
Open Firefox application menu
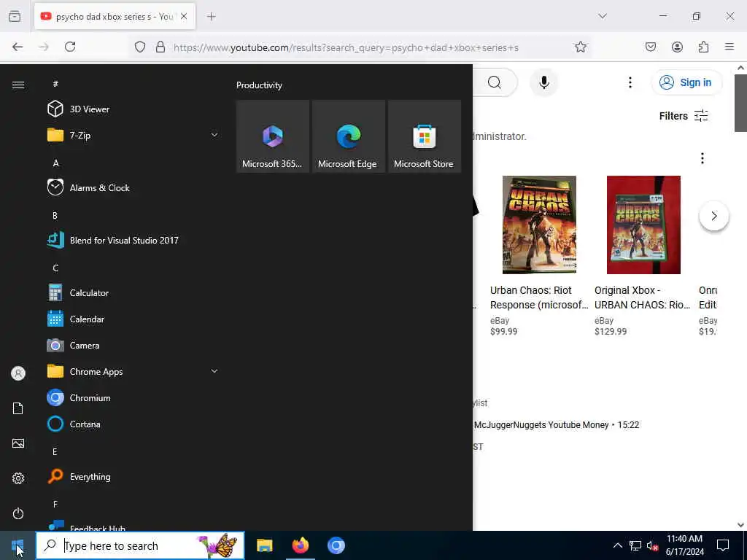click(x=729, y=47)
